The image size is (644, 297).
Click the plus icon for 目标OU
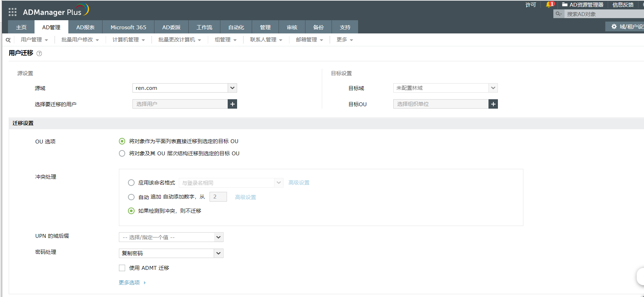tap(493, 104)
